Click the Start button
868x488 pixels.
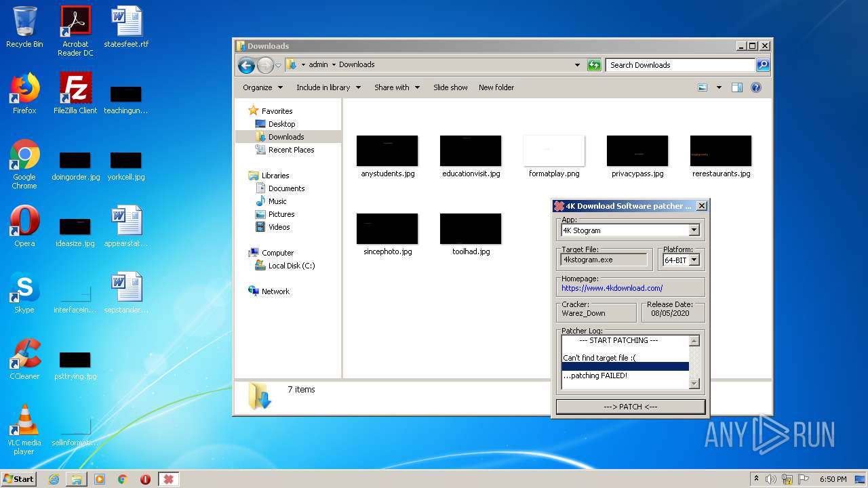[x=19, y=479]
